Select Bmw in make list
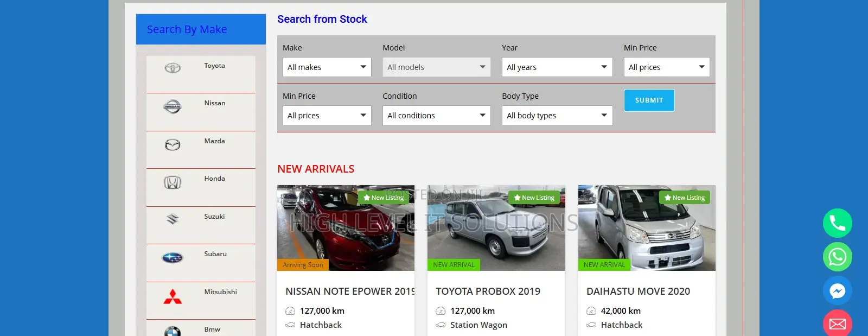868x336 pixels. (x=212, y=329)
